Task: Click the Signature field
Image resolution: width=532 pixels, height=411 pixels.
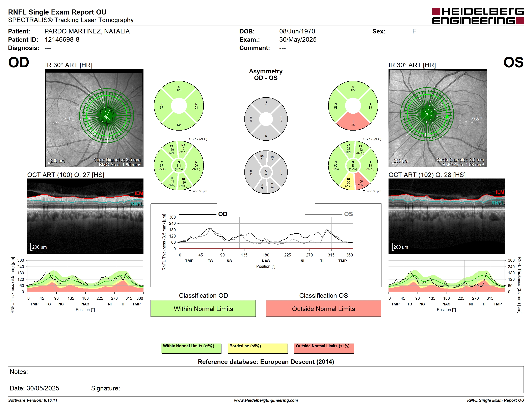Action: [105, 388]
